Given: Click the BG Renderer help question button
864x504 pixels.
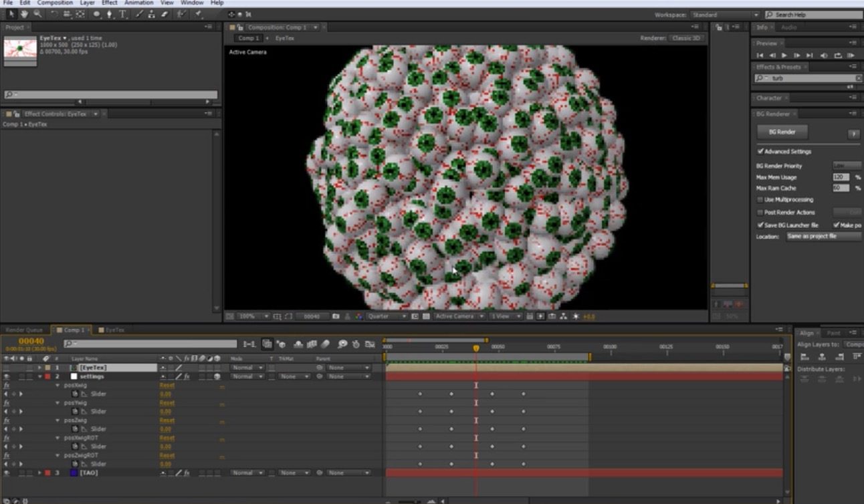Looking at the screenshot, I should (x=853, y=134).
